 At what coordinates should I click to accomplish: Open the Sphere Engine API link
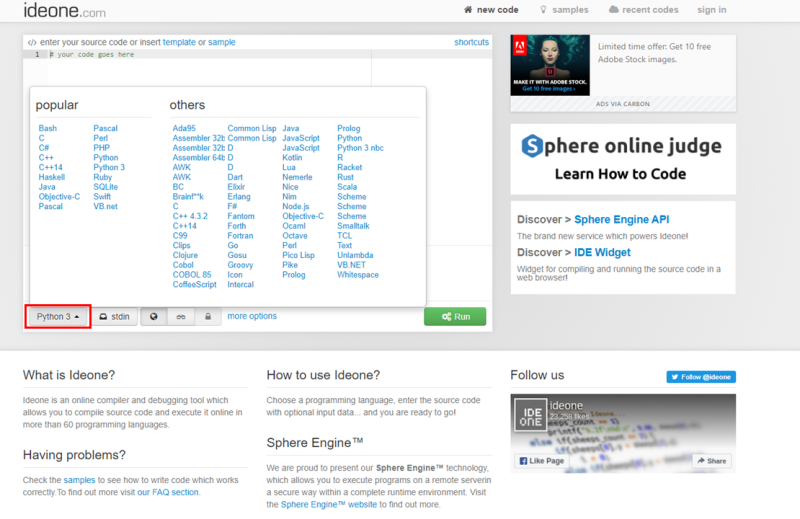(x=621, y=219)
